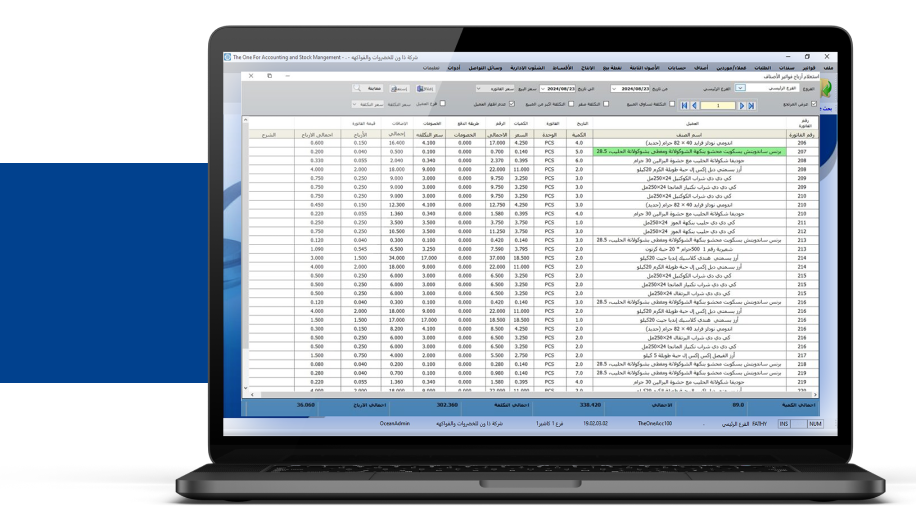This screenshot has width=916, height=530.
Task: Go to last record navigation arrow
Action: click(751, 106)
